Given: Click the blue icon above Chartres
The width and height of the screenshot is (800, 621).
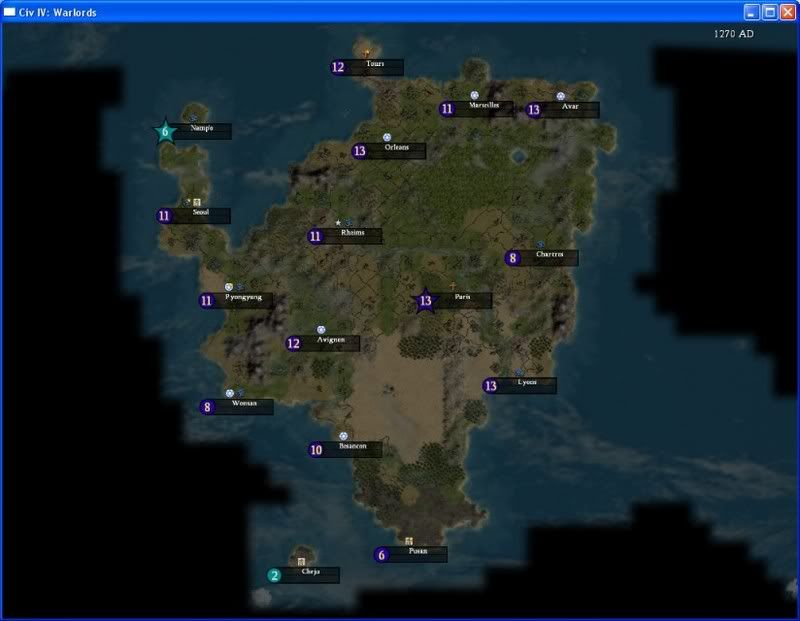Looking at the screenshot, I should [540, 244].
